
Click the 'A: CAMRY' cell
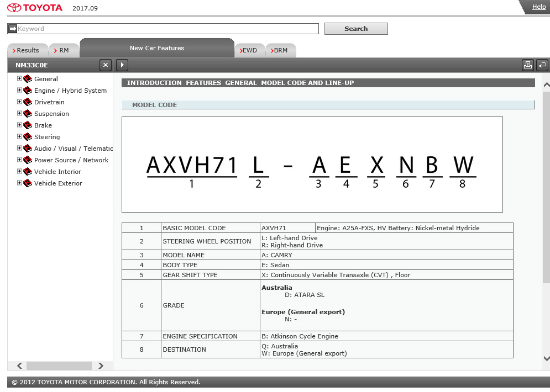(x=386, y=255)
